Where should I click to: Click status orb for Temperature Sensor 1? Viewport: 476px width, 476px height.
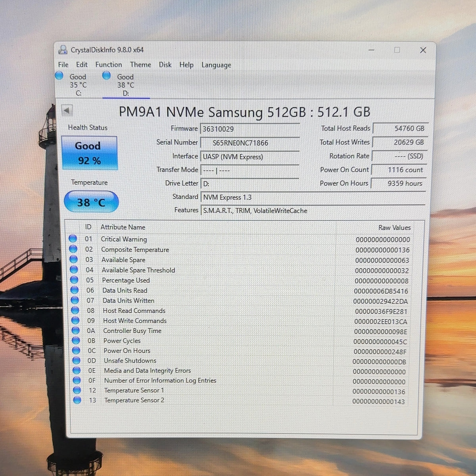77,390
